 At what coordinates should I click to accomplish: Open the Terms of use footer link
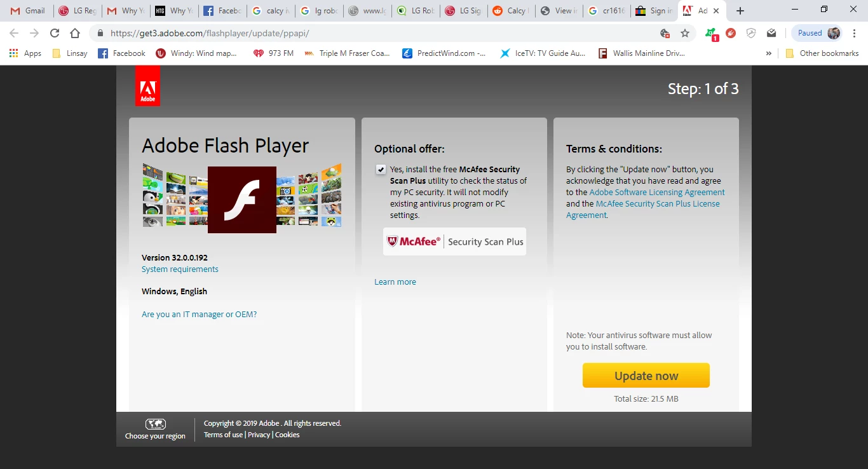pyautogui.click(x=223, y=435)
